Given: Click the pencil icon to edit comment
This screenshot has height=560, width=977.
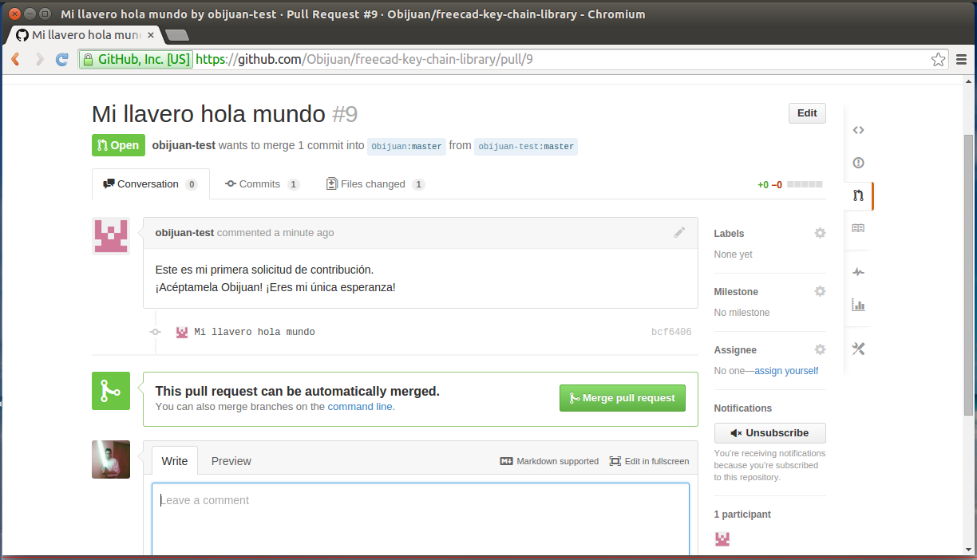Looking at the screenshot, I should tap(679, 233).
